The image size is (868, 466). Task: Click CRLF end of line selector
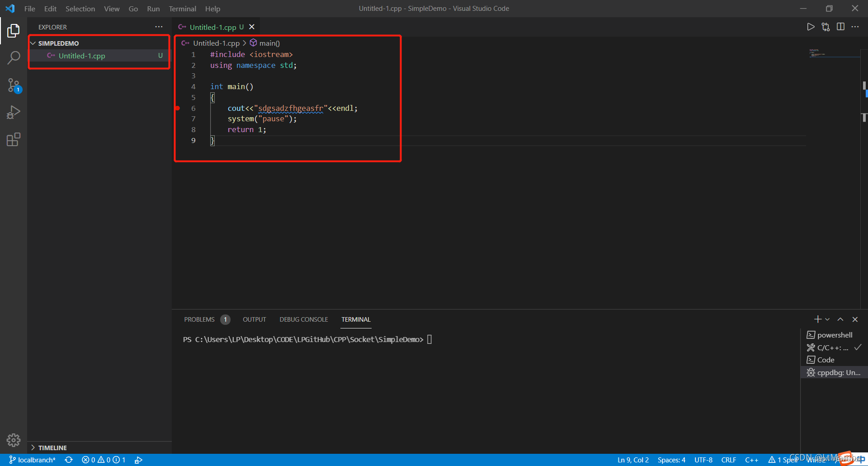coord(729,460)
